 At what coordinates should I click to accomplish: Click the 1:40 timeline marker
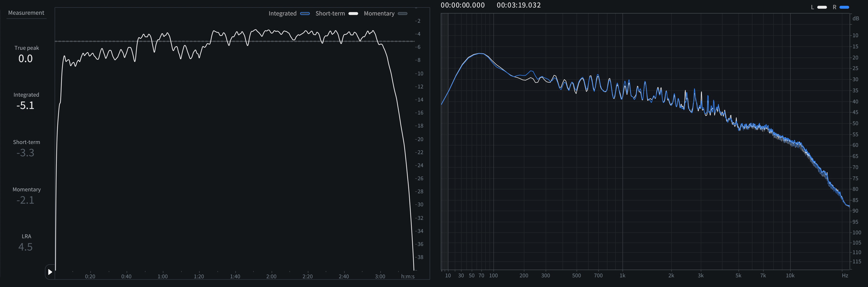pyautogui.click(x=235, y=277)
